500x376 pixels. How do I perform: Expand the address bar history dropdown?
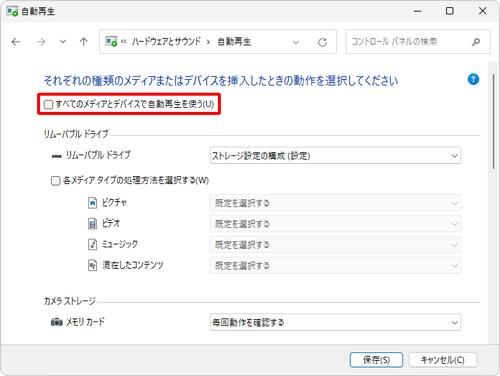pos(296,42)
